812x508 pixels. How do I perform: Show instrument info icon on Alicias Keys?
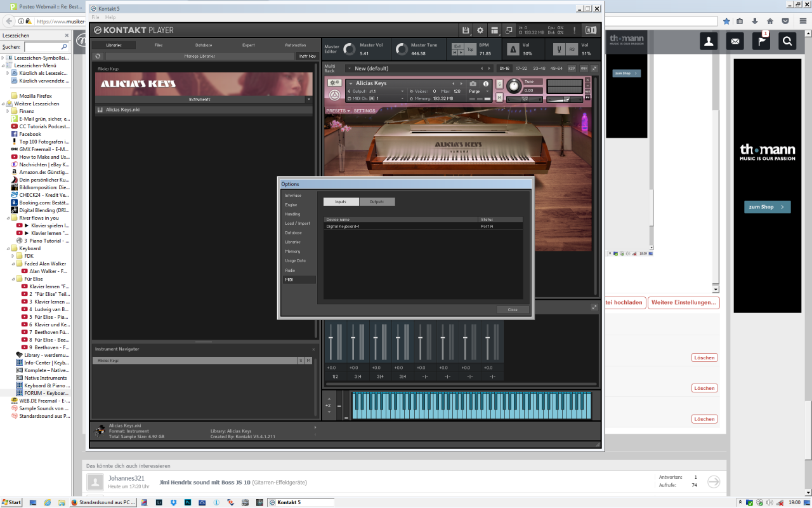[486, 83]
